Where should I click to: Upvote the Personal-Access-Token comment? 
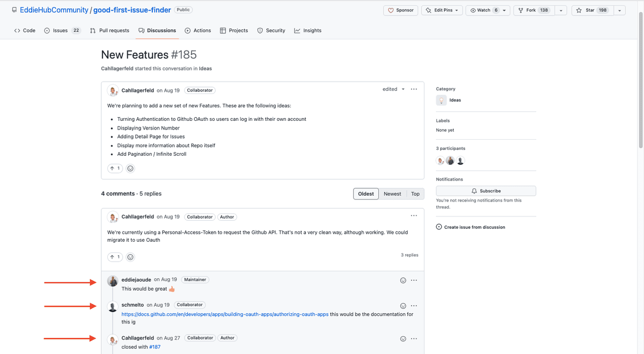click(115, 257)
